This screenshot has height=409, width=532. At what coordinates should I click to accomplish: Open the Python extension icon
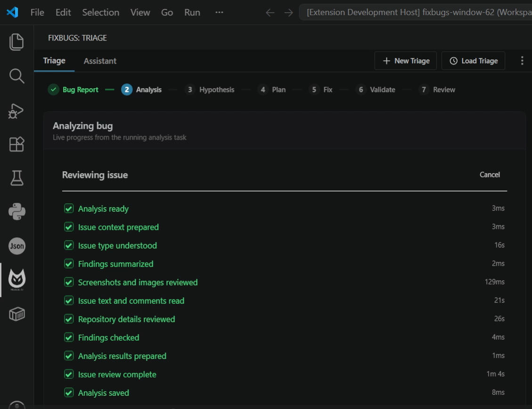(x=16, y=212)
